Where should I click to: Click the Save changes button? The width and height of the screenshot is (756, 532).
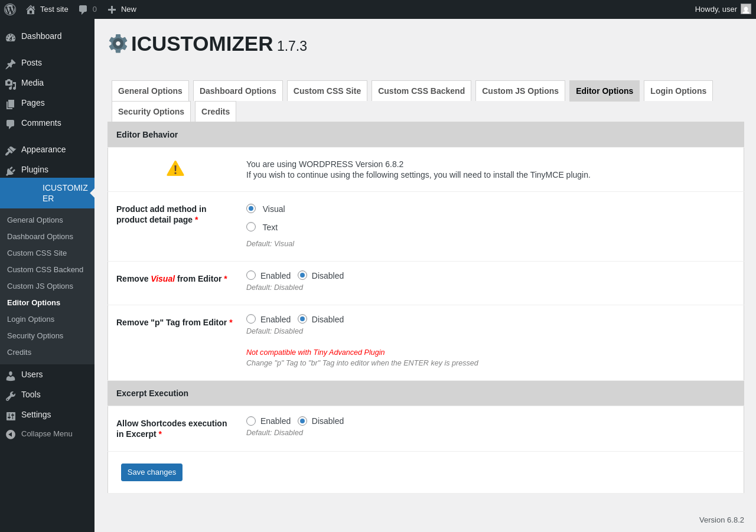(x=152, y=472)
